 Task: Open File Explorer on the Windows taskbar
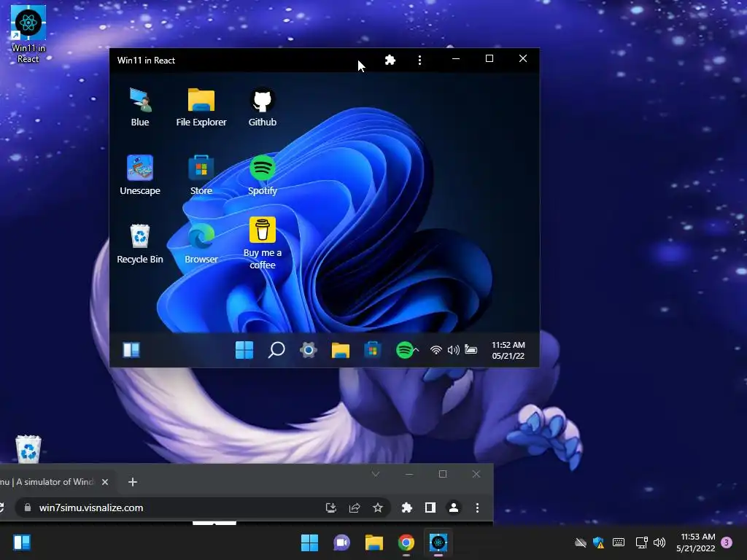click(374, 542)
